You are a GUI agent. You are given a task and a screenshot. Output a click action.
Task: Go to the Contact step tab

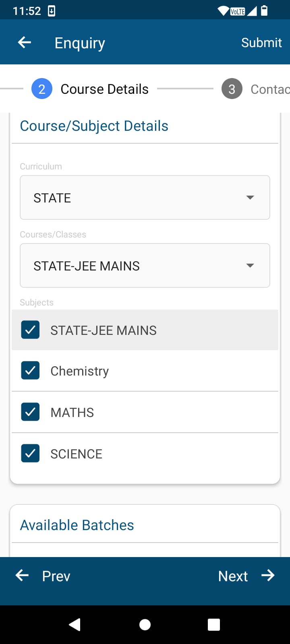coord(270,89)
